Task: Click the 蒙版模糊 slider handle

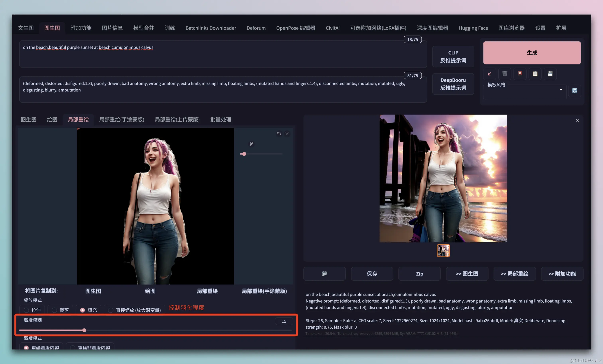Action: (84, 330)
